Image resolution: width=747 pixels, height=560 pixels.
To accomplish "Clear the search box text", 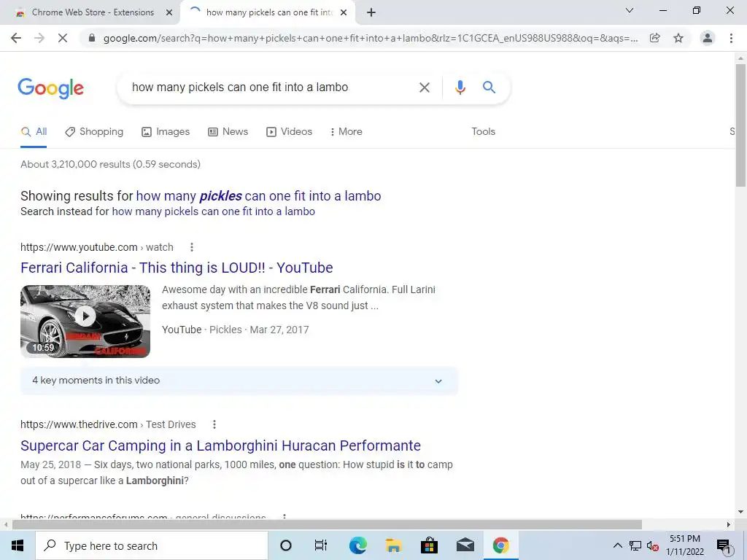I will pos(424,87).
